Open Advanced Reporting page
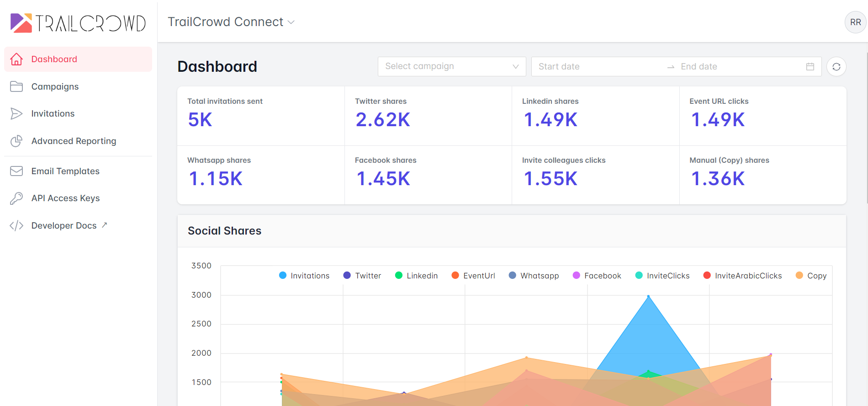The height and width of the screenshot is (406, 868). tap(78, 141)
